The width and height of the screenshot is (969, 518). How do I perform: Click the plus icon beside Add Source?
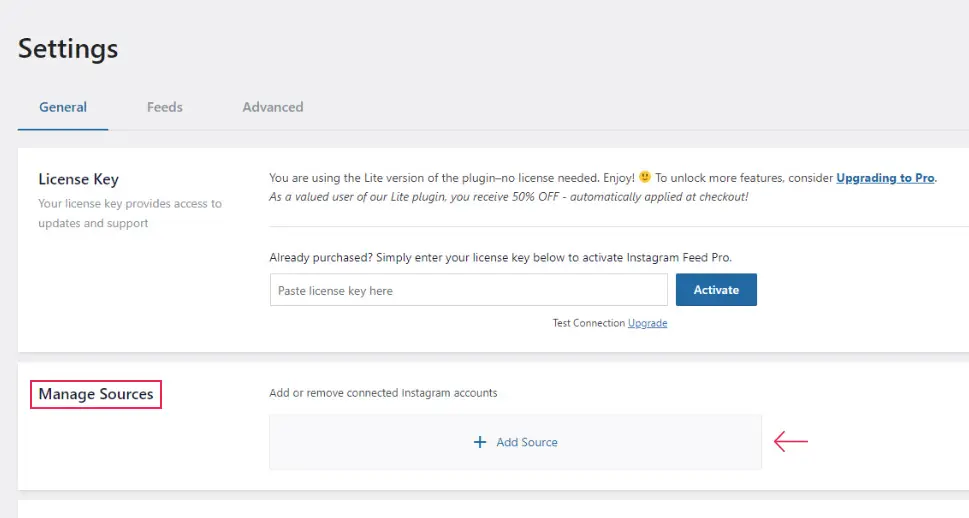click(x=480, y=442)
